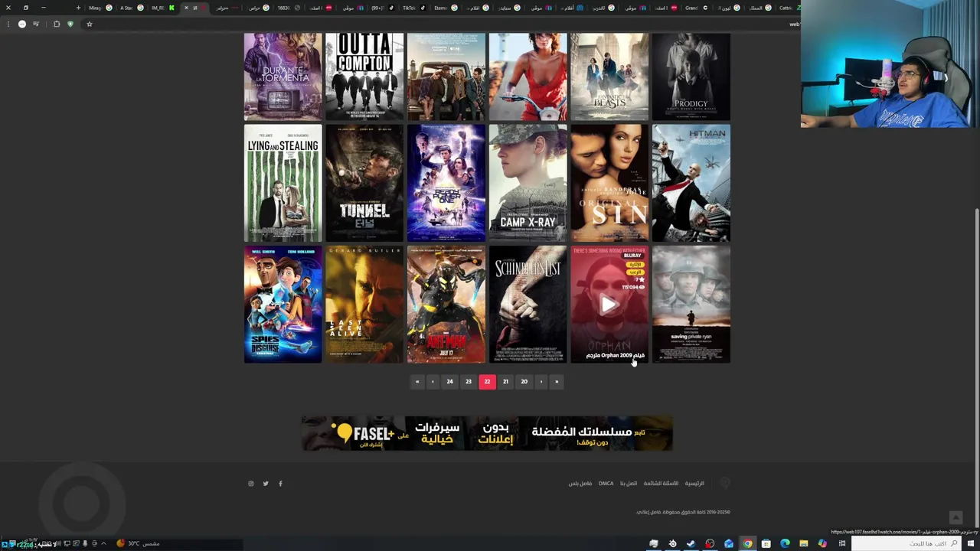Open the Facebook footer icon

280,484
